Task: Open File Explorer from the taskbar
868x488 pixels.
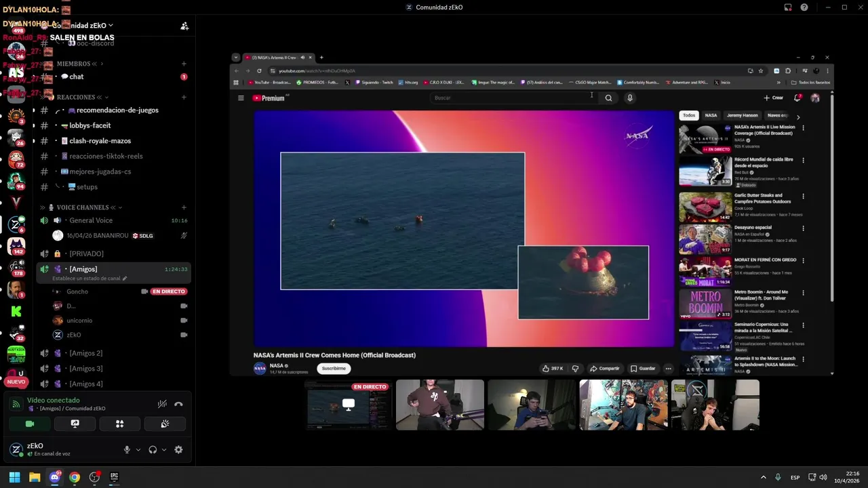Action: 35,477
